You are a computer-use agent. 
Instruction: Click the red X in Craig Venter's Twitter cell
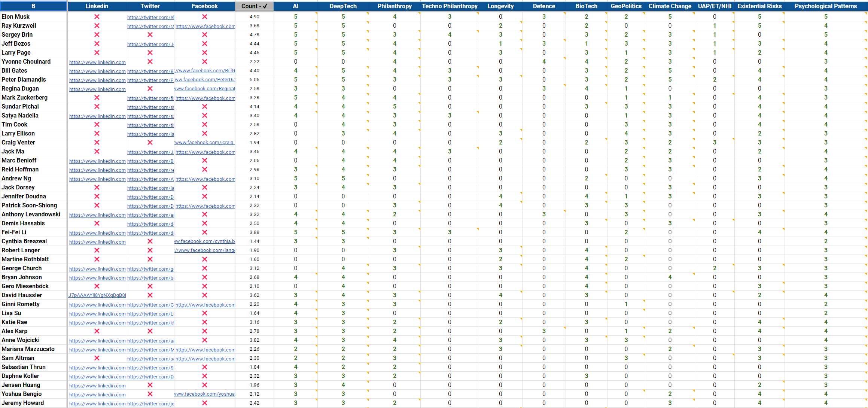point(150,143)
